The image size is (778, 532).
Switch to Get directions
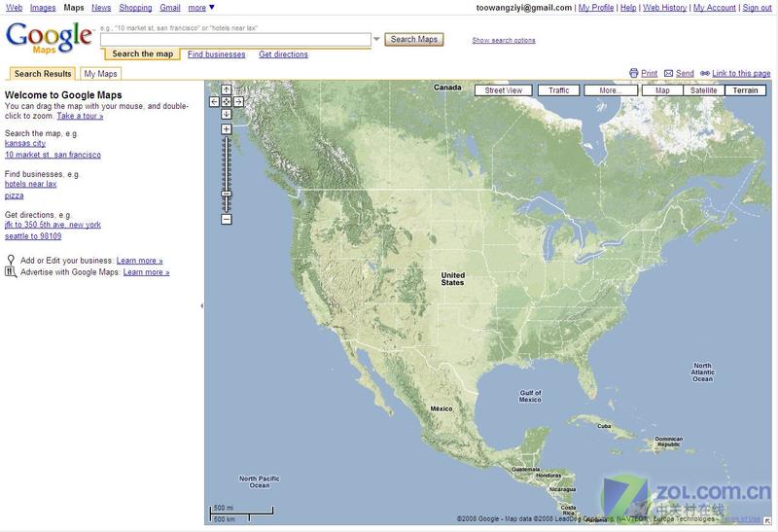point(283,54)
